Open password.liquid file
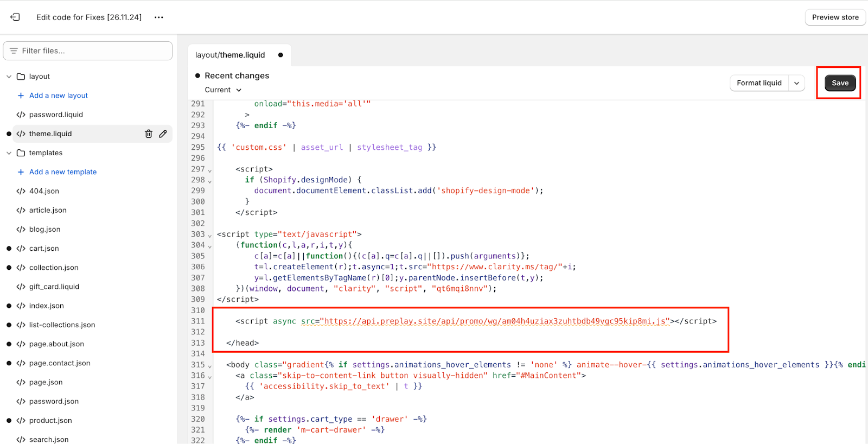Viewport: 868px width, 444px height. click(x=56, y=115)
